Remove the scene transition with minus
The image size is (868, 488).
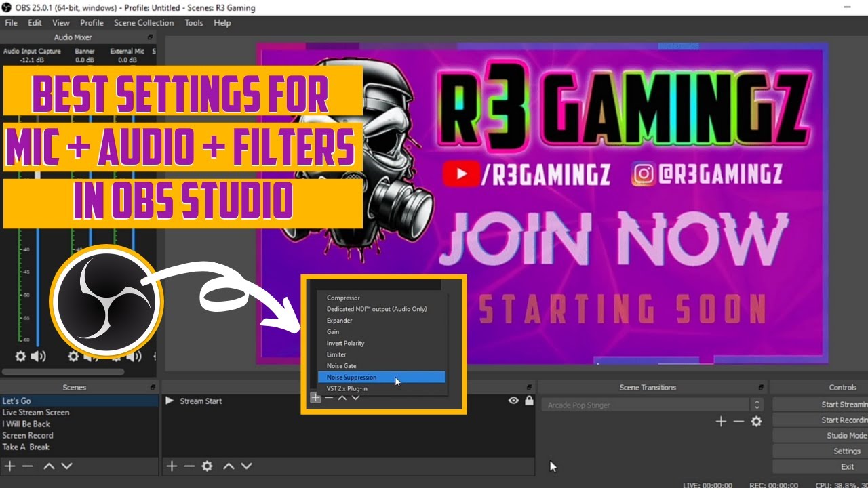pyautogui.click(x=738, y=421)
